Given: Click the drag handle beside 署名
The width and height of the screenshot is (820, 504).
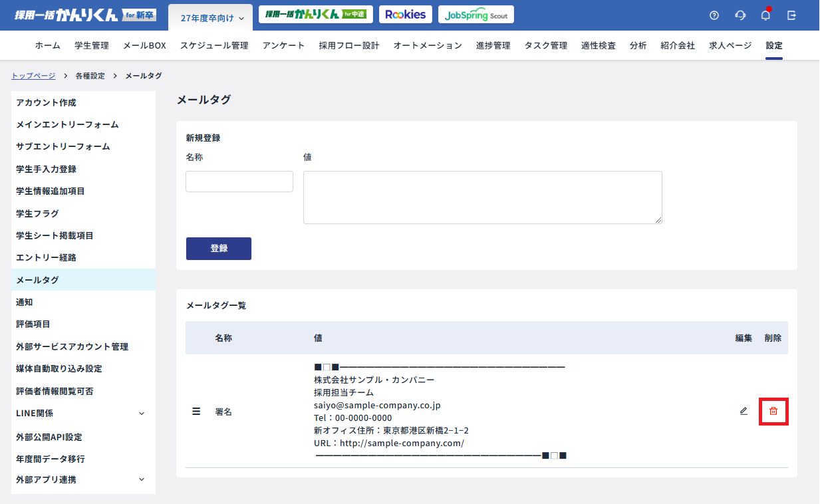Looking at the screenshot, I should pyautogui.click(x=196, y=411).
